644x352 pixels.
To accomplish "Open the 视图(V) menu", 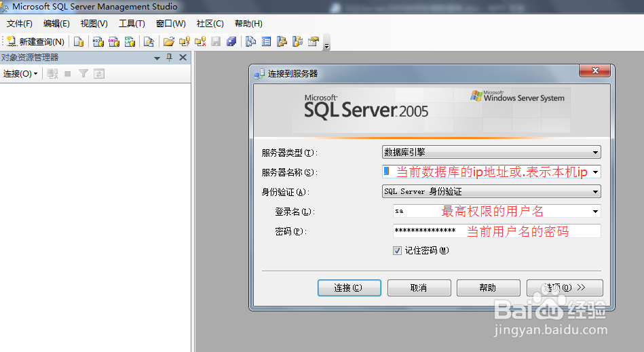I will tap(94, 23).
